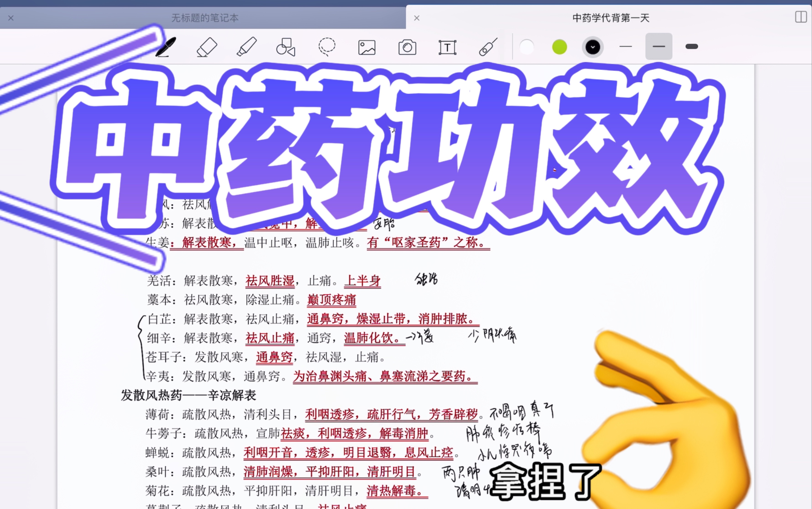
Task: Insert an image with the photo tool
Action: tap(367, 47)
